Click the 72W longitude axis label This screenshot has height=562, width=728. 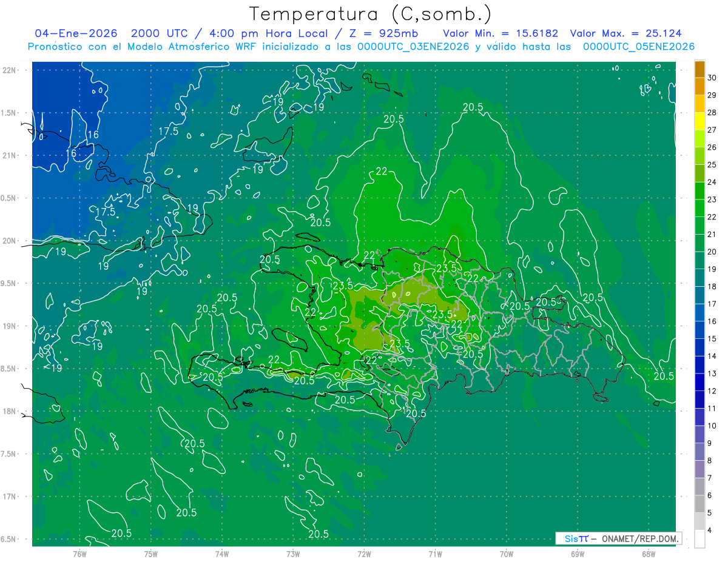tap(364, 554)
